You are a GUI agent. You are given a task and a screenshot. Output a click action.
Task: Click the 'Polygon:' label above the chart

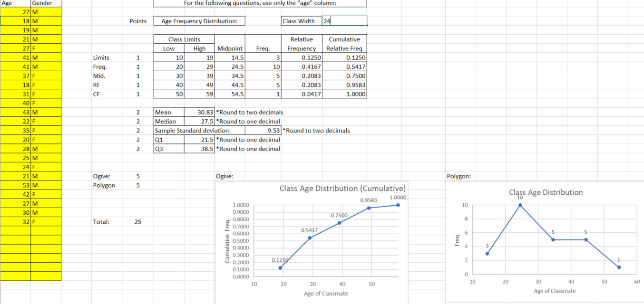click(459, 176)
